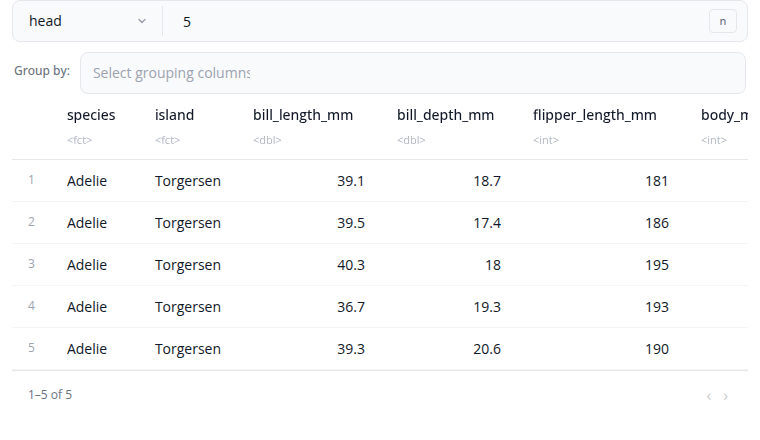760x440 pixels.
Task: Click the bill length value 40.3
Action: (x=351, y=265)
